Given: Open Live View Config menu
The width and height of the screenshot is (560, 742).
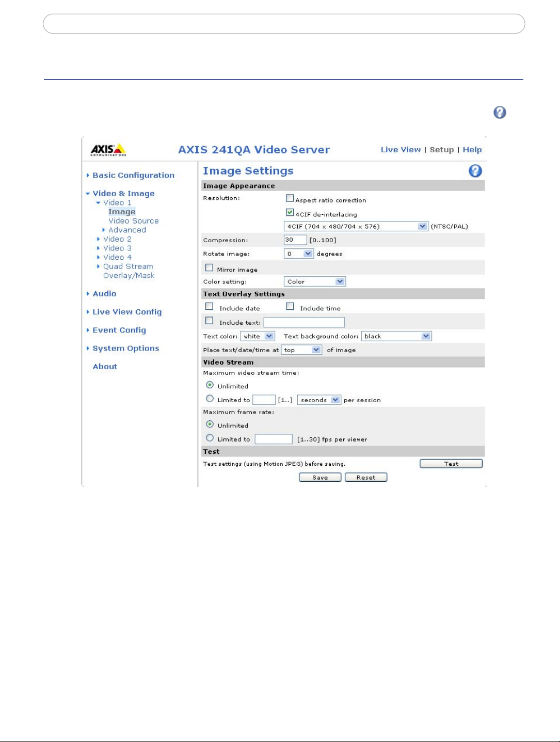Looking at the screenshot, I should (127, 312).
